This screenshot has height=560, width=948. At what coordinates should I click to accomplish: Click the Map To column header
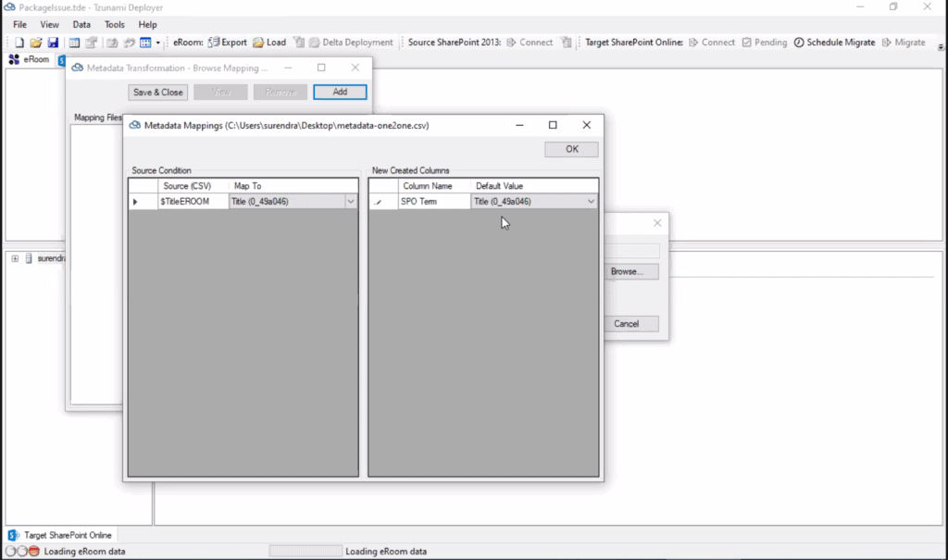293,186
